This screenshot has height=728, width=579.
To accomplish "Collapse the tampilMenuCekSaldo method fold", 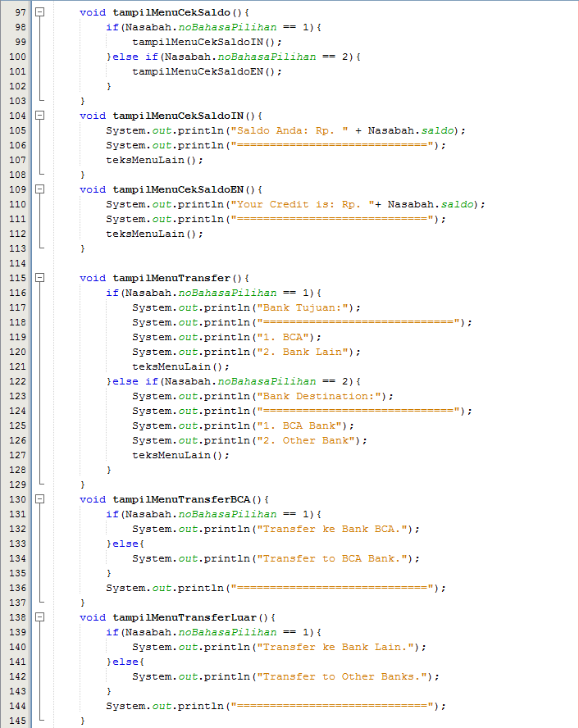I will click(x=40, y=12).
